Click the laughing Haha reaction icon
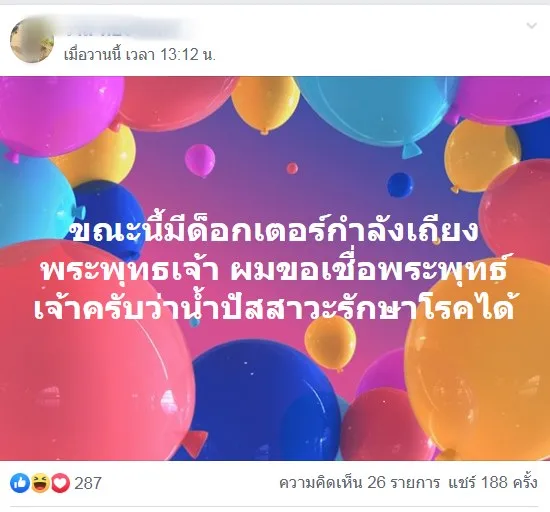The width and height of the screenshot is (550, 512). click(40, 483)
